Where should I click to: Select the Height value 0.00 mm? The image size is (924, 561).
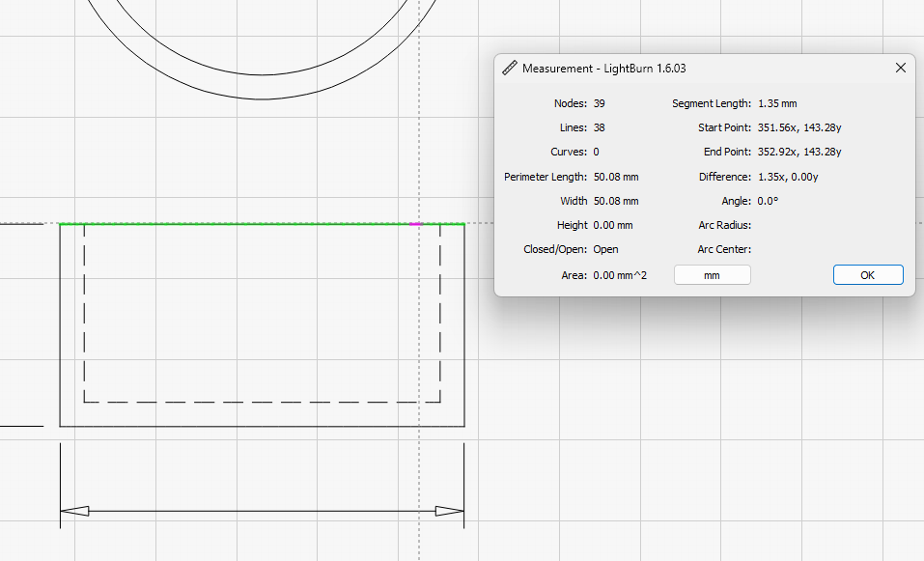(x=613, y=225)
